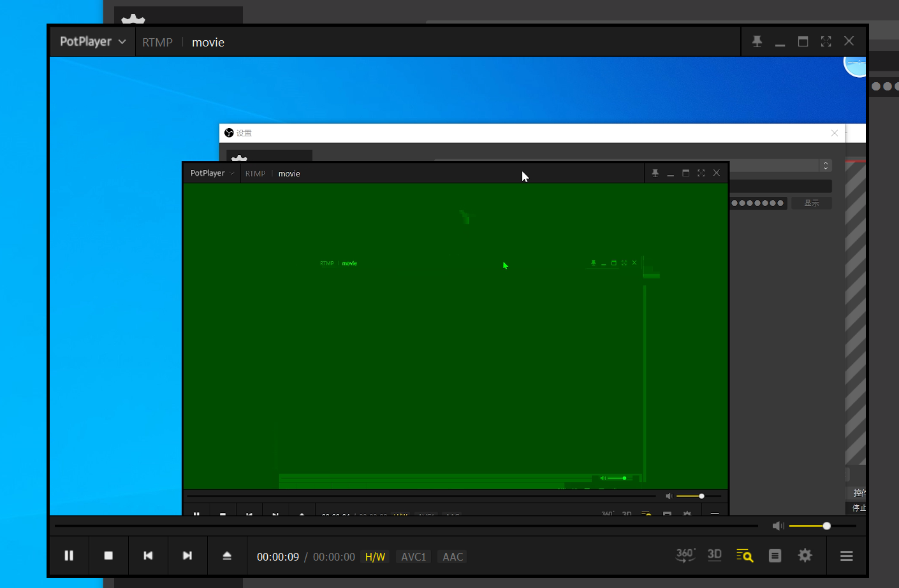Screen dimensions: 899x588
Task: Skip to the previous track
Action: point(148,556)
